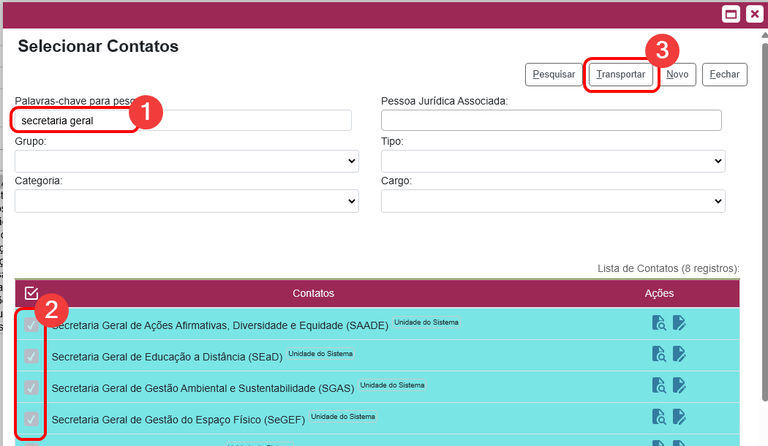Edit contact Secretaria Geral de Ações Afirmativas (SAADE)

pyautogui.click(x=679, y=323)
